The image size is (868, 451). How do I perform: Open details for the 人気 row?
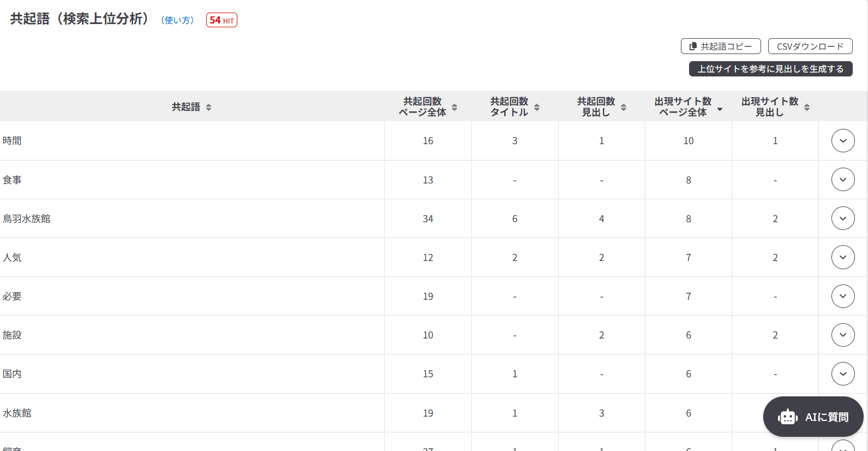pyautogui.click(x=843, y=257)
